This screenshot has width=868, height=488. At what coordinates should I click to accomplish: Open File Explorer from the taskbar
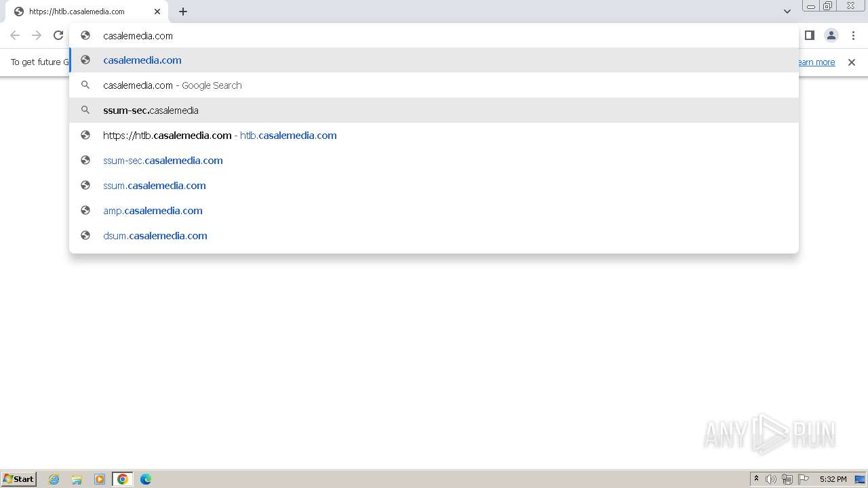77,479
